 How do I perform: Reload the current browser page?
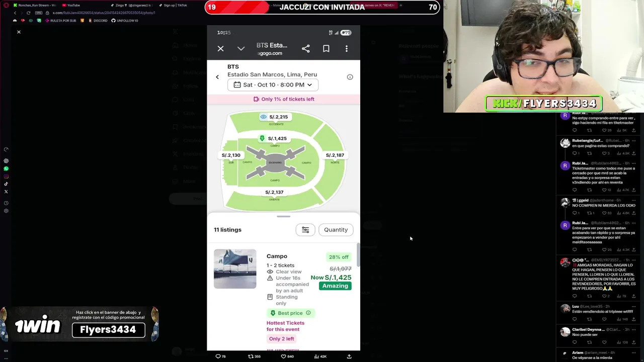click(28, 13)
